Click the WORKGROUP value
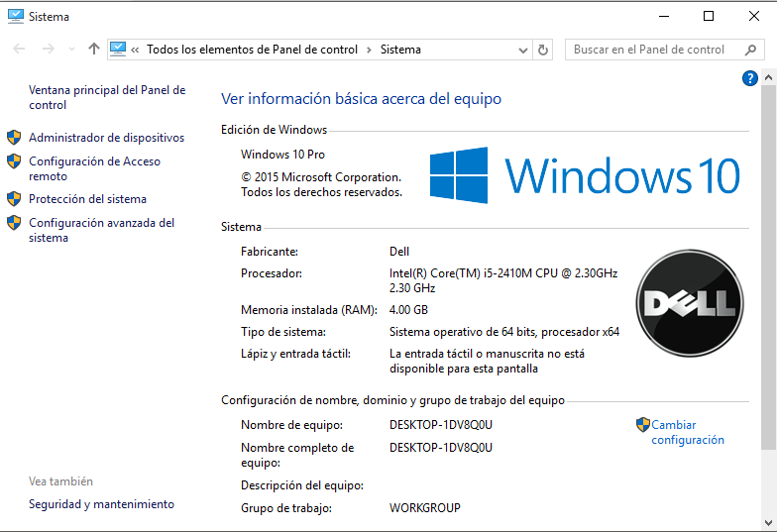 425,507
